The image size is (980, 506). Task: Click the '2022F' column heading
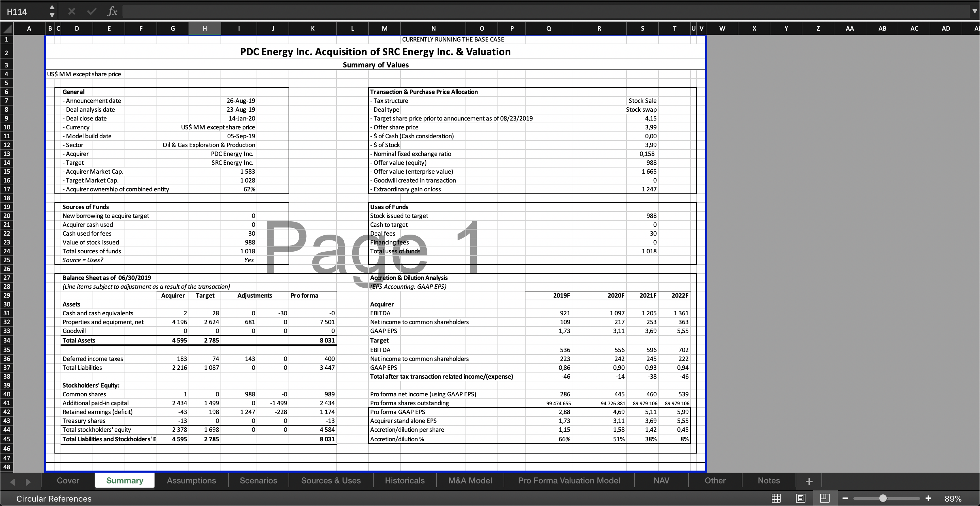pos(680,296)
